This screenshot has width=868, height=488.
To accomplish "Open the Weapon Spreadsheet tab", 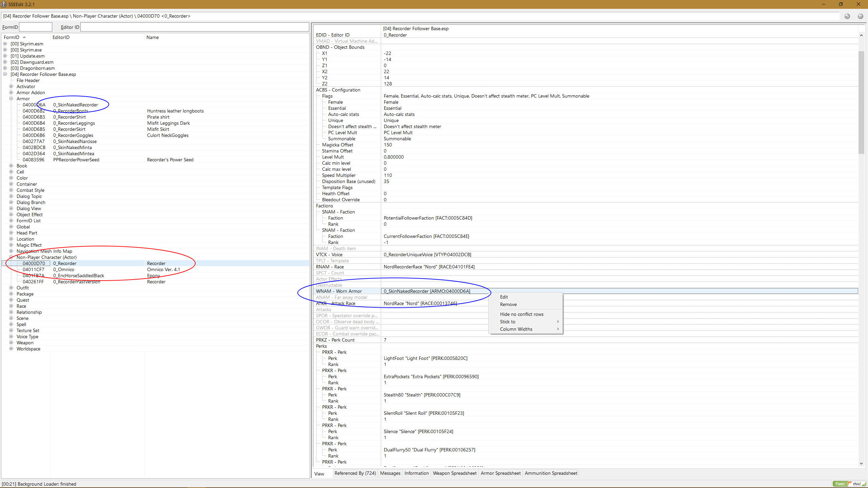I will [x=455, y=473].
